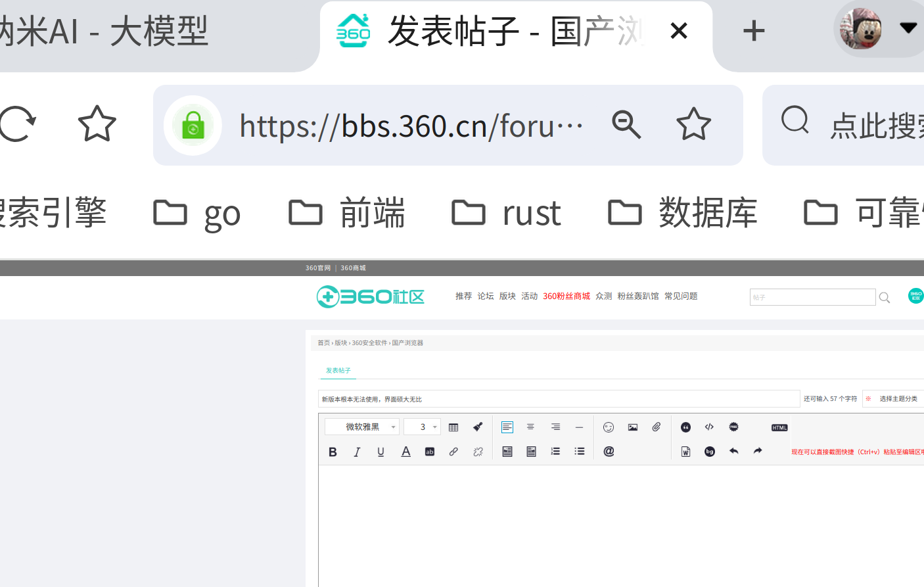Image resolution: width=924 pixels, height=587 pixels.
Task: Insert a table from the toolbar
Action: pyautogui.click(x=453, y=427)
